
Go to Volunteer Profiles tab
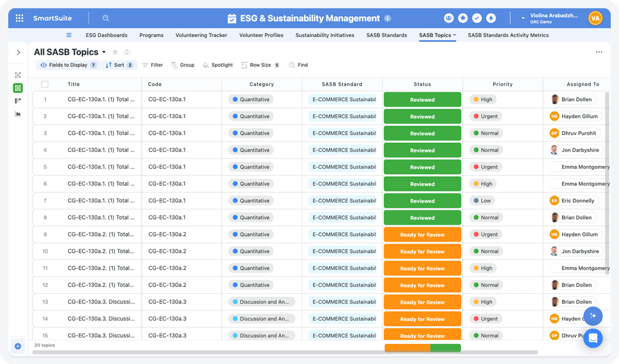(261, 35)
